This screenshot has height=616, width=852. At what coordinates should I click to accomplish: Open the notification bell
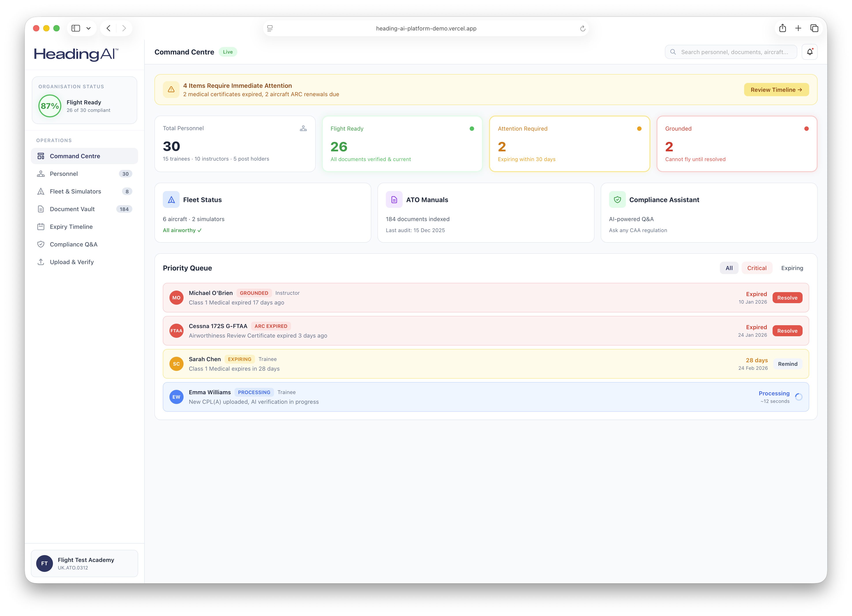coord(810,52)
